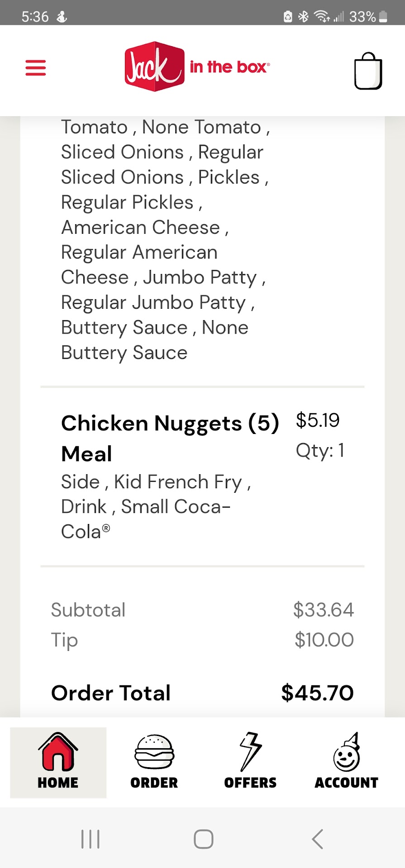Tap the Order burger icon
The image size is (405, 868).
[154, 751]
